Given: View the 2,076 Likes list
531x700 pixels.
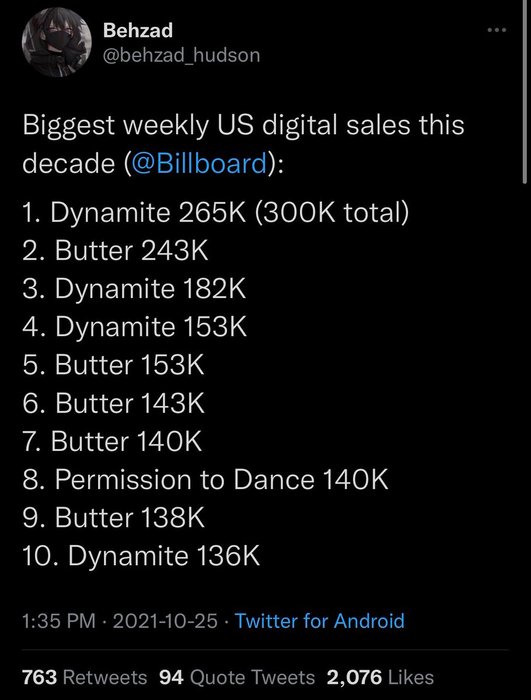Looking at the screenshot, I should tap(380, 677).
